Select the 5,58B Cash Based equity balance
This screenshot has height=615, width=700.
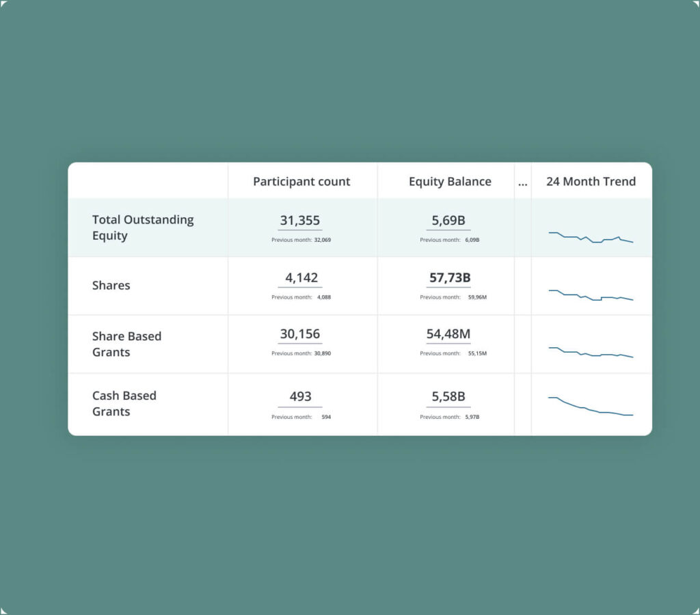click(448, 396)
